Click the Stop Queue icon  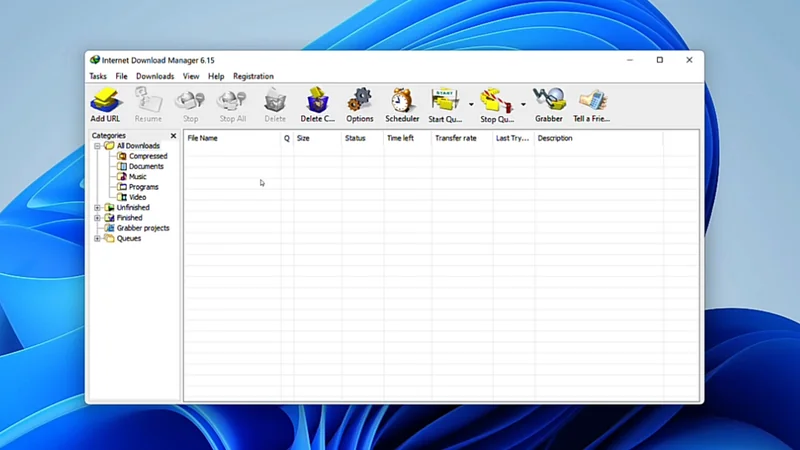[x=495, y=101]
